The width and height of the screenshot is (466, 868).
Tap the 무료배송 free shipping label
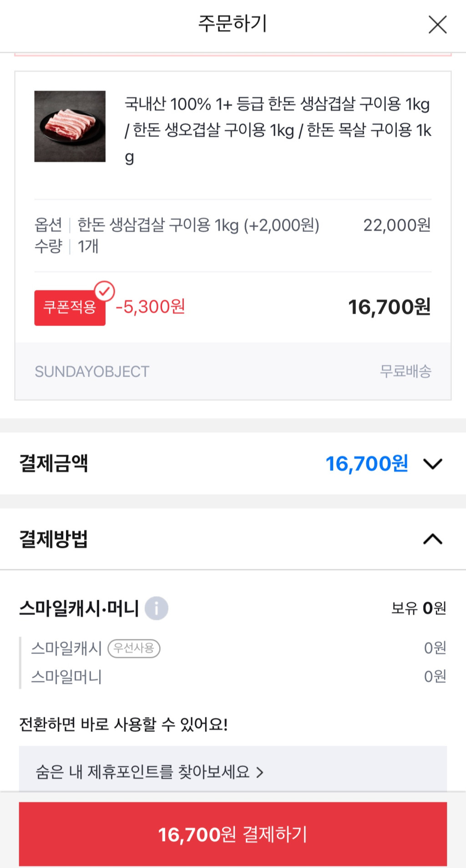click(x=405, y=372)
